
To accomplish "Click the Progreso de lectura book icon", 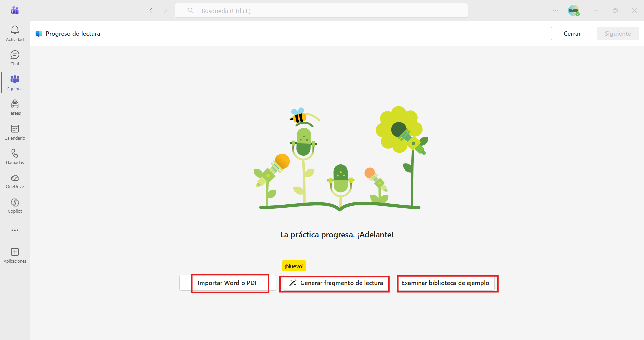I will click(x=39, y=34).
